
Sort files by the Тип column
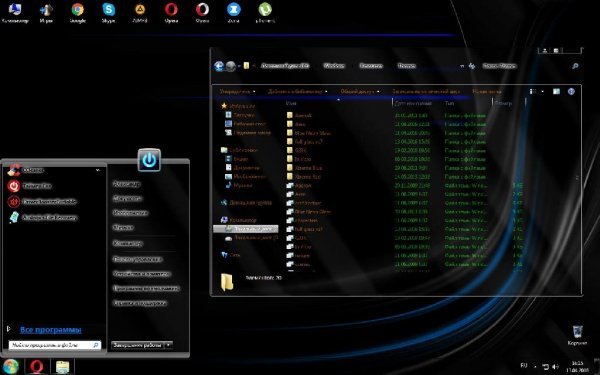450,103
